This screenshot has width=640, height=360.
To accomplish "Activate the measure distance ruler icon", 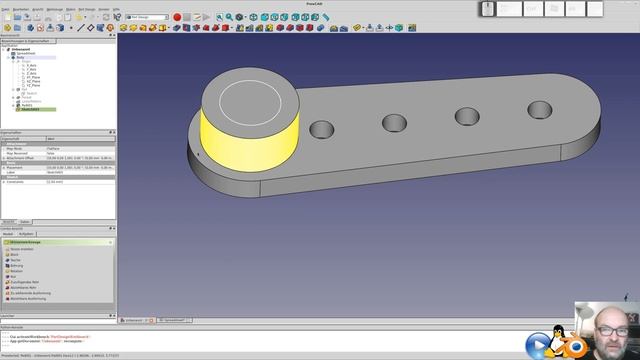I will (326, 17).
